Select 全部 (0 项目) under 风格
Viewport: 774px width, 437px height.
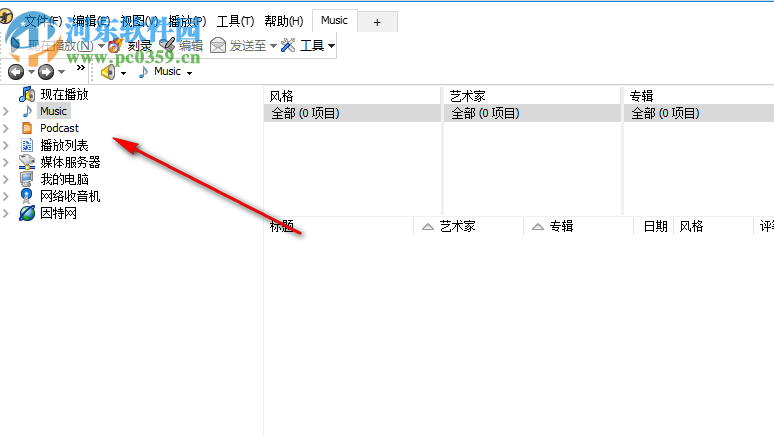[352, 113]
